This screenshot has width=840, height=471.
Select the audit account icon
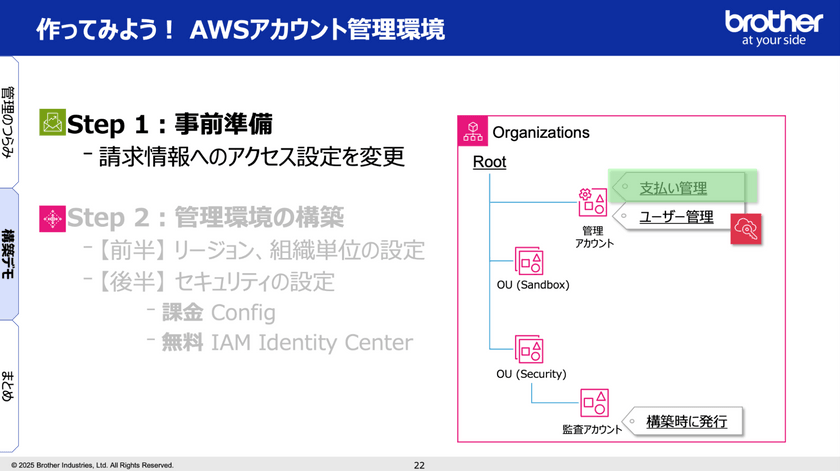(594, 402)
